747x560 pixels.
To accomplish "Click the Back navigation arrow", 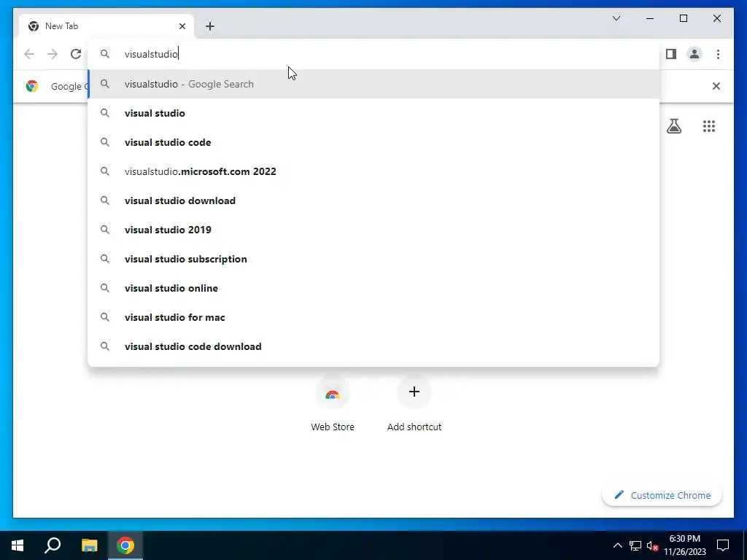I will click(29, 54).
